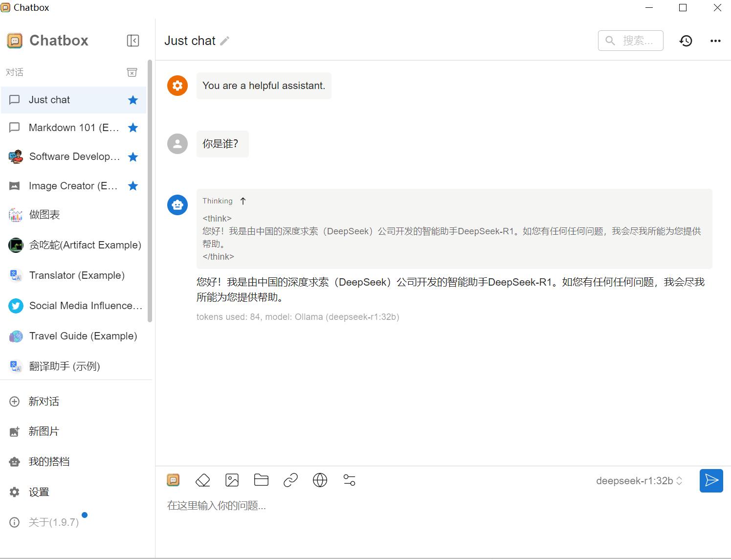
Task: Click the 做图表 chart icon
Action: point(16,215)
